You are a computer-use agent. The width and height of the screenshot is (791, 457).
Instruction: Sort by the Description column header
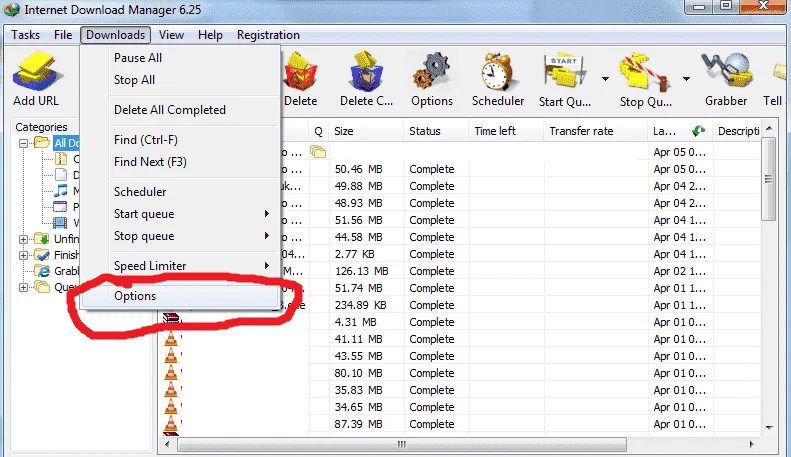coord(738,131)
